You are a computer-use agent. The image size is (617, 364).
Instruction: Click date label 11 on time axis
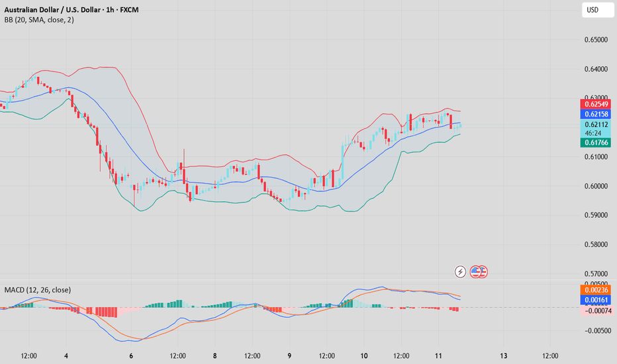tap(438, 356)
